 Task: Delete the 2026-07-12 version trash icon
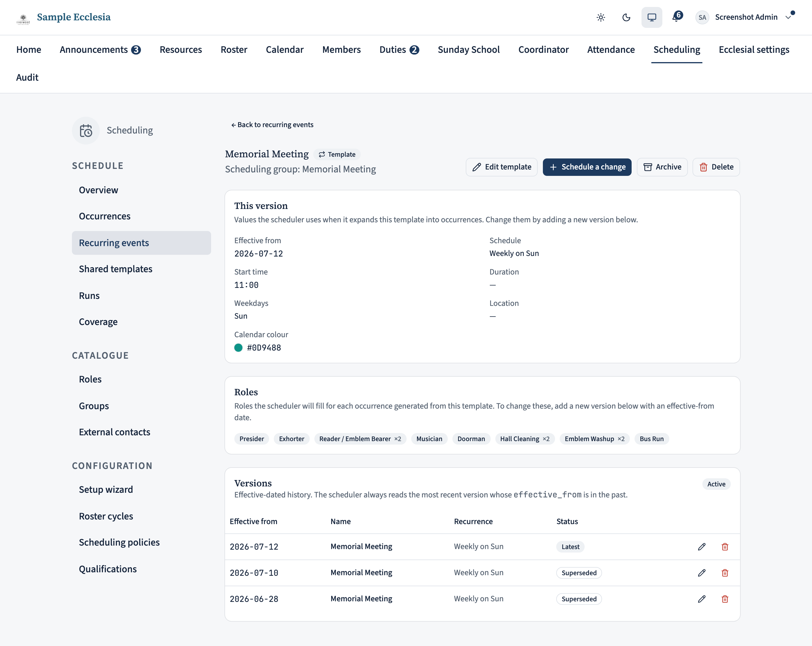click(x=725, y=546)
